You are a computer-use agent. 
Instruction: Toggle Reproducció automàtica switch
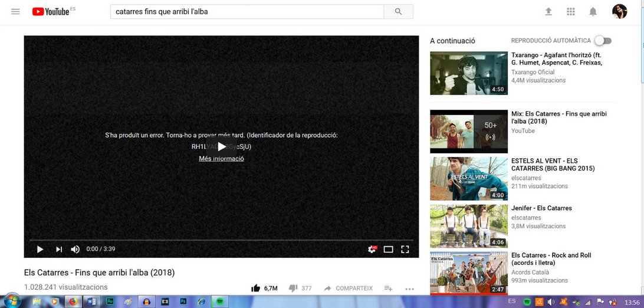(603, 41)
